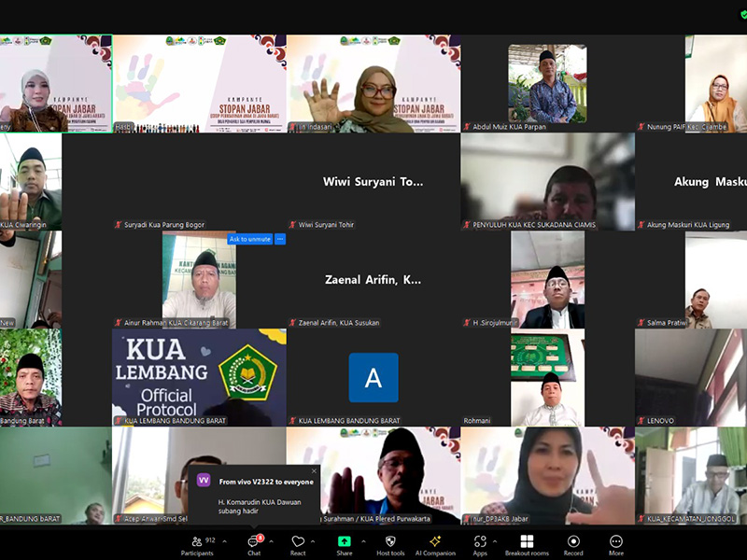Expand the caret next to Chat
Screen dimensions: 747x560
pyautogui.click(x=271, y=540)
